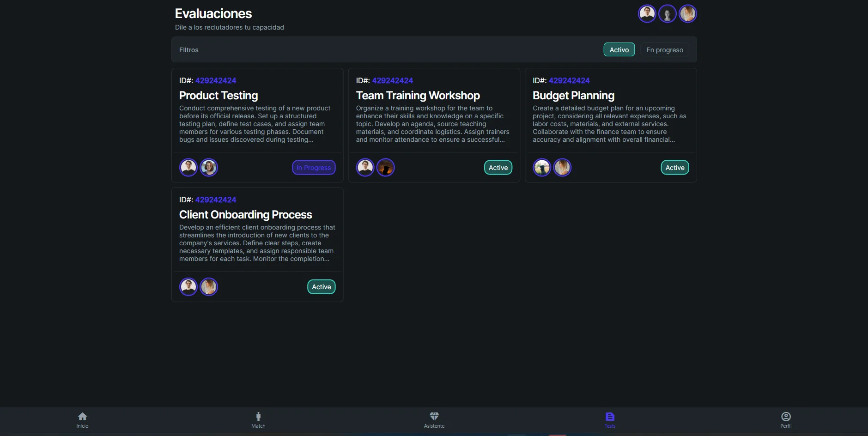
Task: Open the Perfil user icon
Action: pos(786,417)
